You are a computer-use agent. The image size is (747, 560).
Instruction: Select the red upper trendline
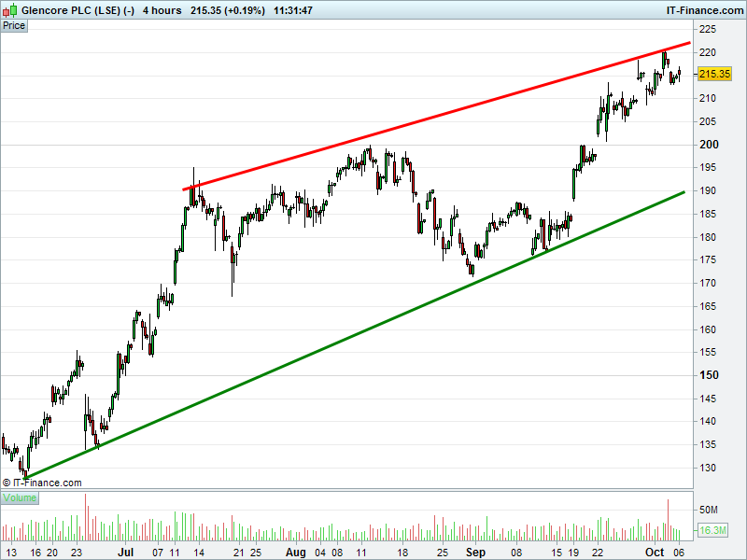click(x=436, y=117)
